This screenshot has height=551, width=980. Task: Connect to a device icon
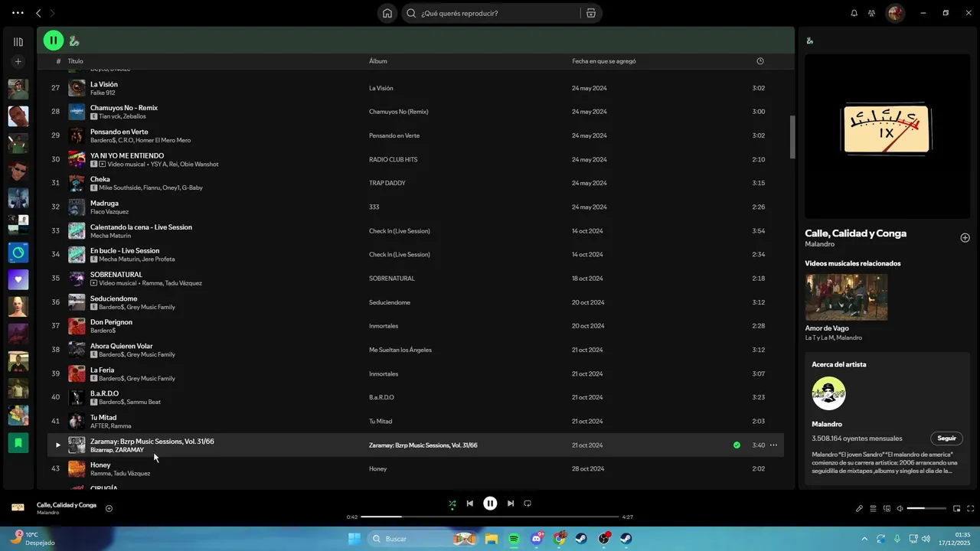(887, 508)
